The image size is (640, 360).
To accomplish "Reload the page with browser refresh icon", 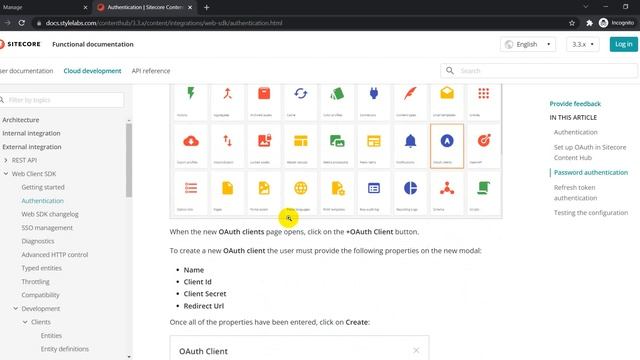I will point(22,23).
